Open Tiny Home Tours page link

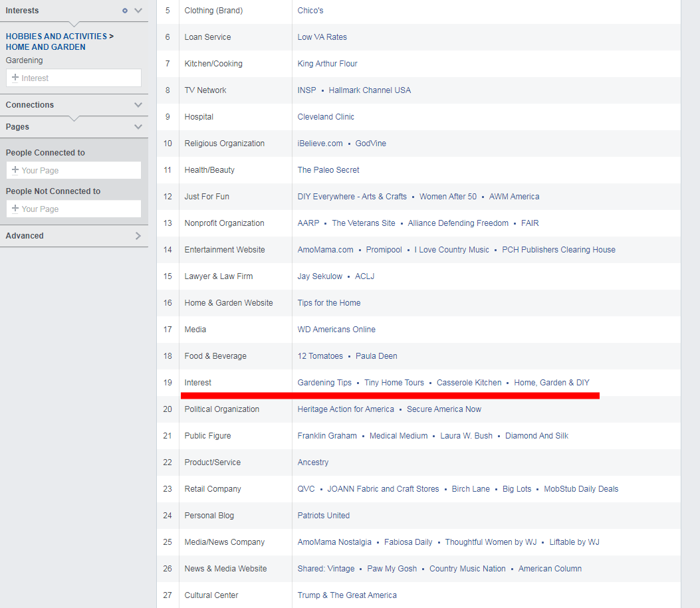point(394,383)
